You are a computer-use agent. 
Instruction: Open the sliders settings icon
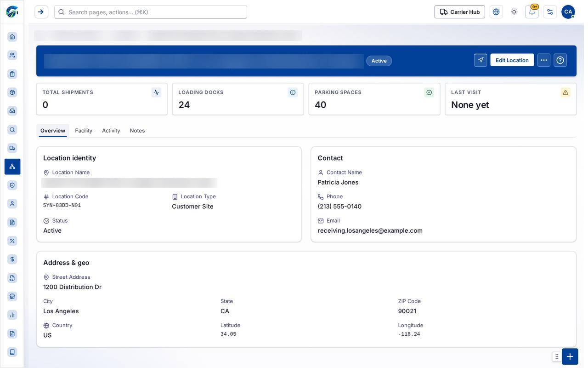(x=550, y=12)
